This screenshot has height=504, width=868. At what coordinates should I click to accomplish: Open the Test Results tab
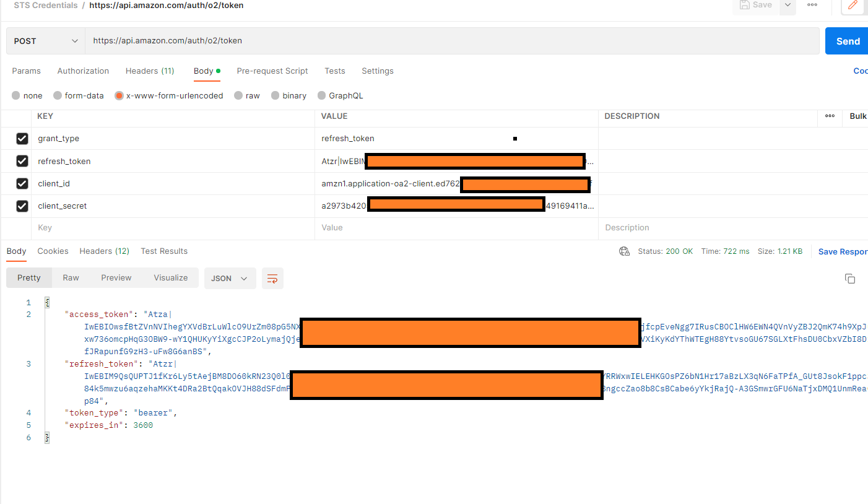[164, 251]
